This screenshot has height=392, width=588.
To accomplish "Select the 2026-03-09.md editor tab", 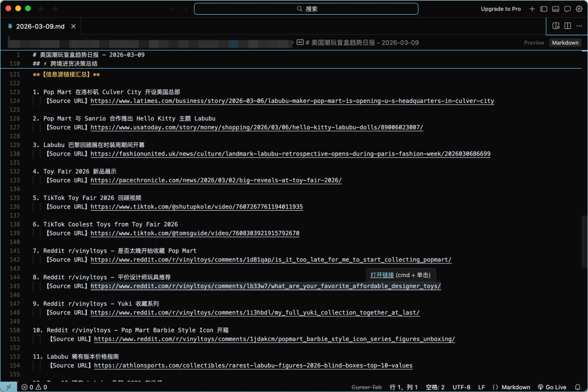I will [40, 26].
